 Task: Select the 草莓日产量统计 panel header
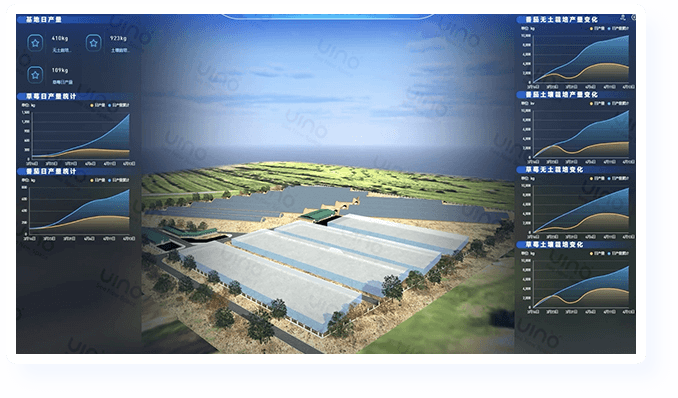[x=51, y=96]
